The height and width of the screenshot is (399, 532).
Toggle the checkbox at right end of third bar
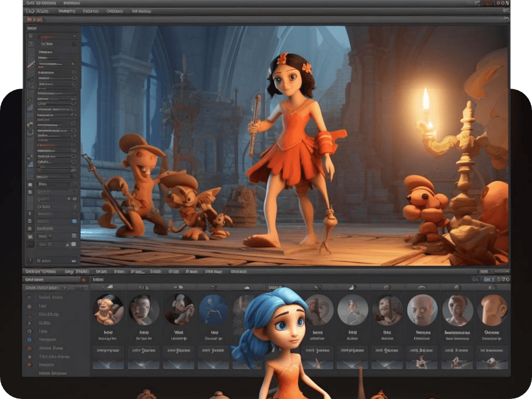pyautogui.click(x=505, y=19)
